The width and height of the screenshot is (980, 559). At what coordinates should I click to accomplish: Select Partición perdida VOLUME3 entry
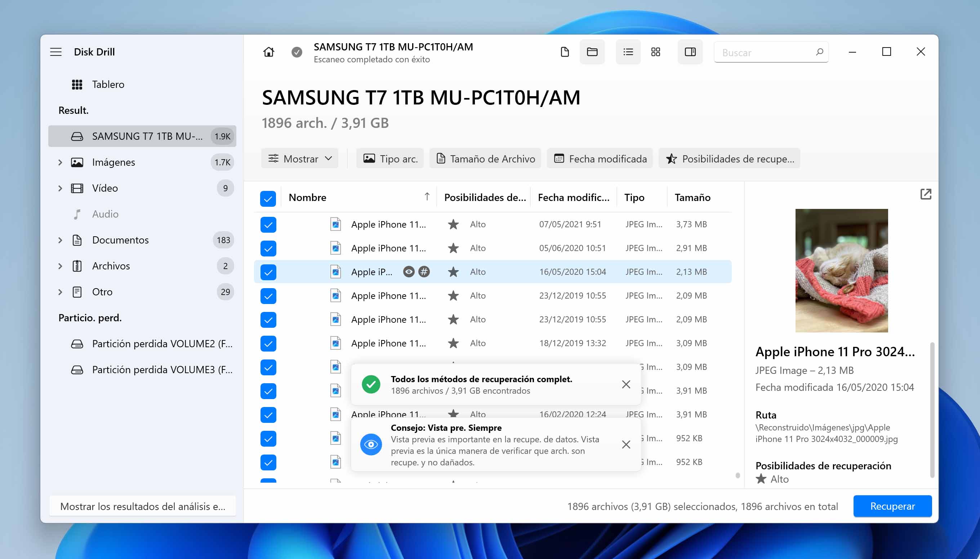[x=142, y=370]
